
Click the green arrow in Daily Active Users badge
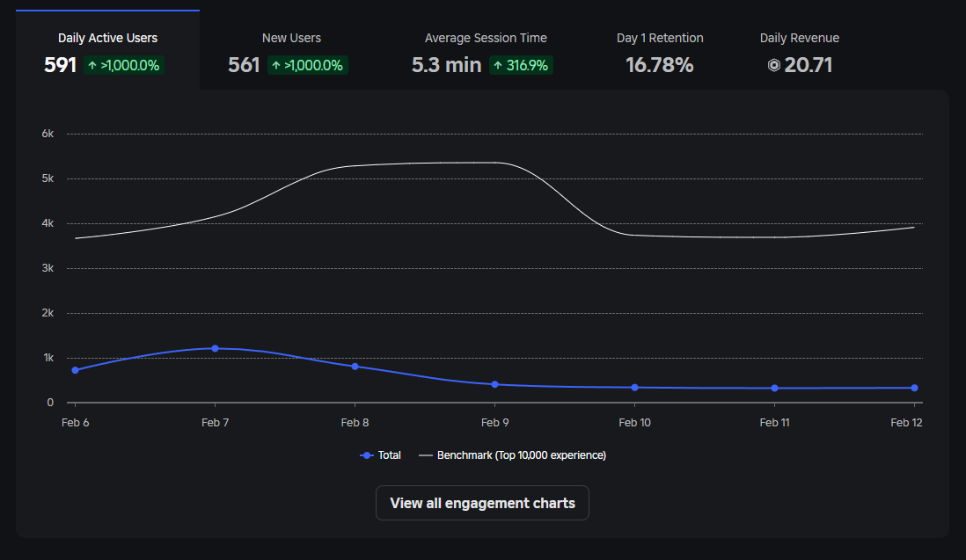(92, 65)
